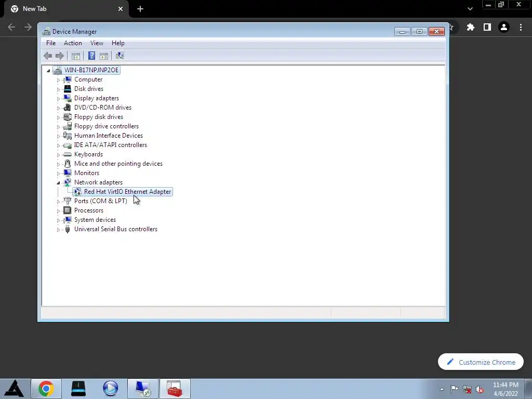Image resolution: width=532 pixels, height=399 pixels.
Task: Open Chrome profile avatar
Action: coord(504,27)
